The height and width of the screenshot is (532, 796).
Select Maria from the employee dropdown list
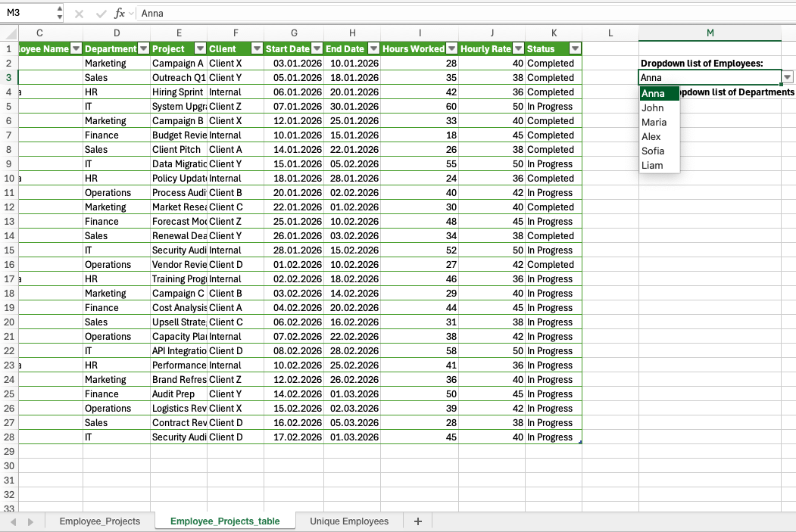coord(654,122)
